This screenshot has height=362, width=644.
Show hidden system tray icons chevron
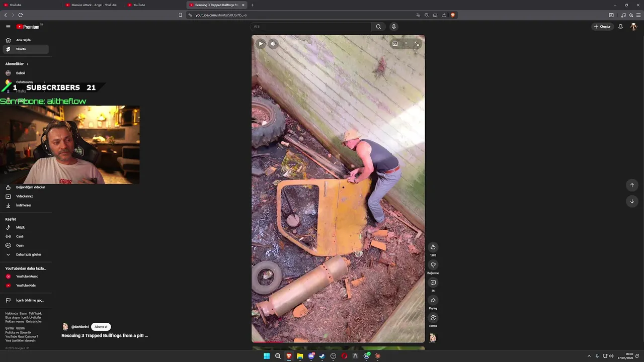pos(589,356)
